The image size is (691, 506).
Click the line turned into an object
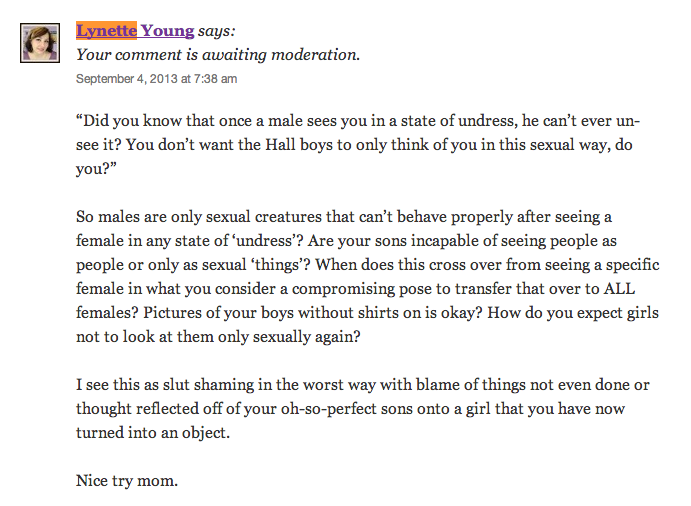[x=153, y=432]
